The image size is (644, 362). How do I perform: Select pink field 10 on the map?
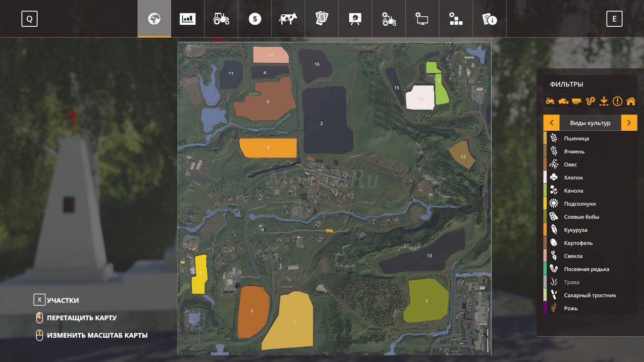point(269,55)
